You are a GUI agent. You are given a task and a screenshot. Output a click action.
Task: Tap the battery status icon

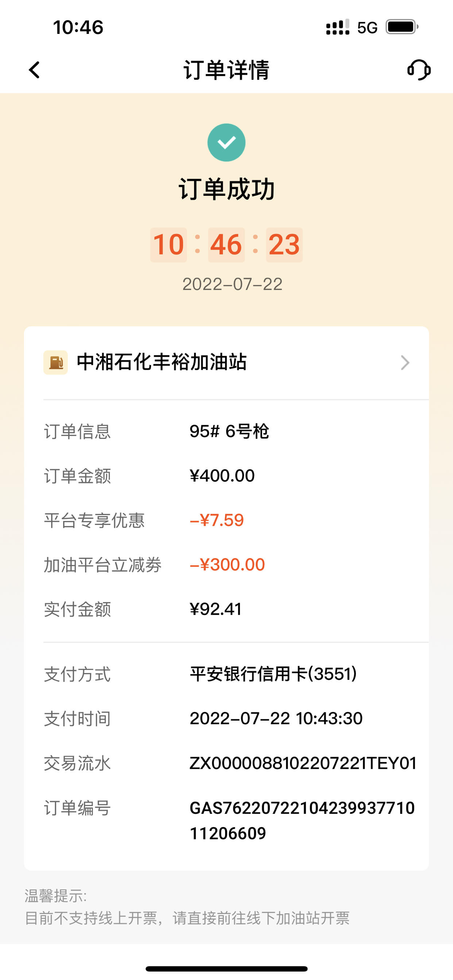coord(402,27)
